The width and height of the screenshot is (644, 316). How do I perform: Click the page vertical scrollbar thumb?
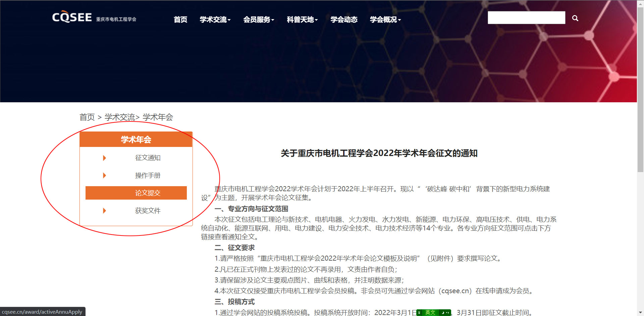(x=640, y=89)
